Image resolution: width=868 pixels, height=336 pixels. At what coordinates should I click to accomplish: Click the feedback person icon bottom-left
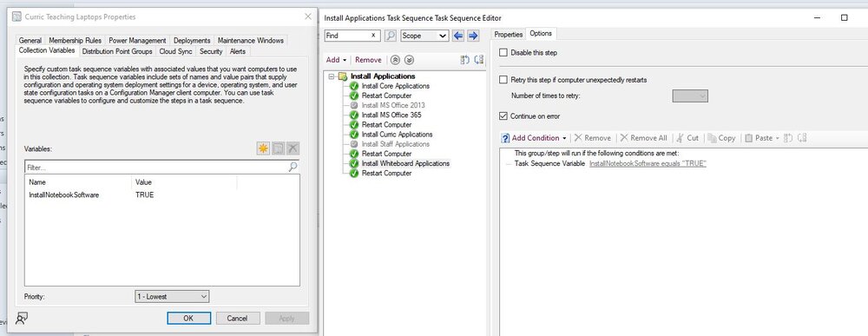point(21,319)
